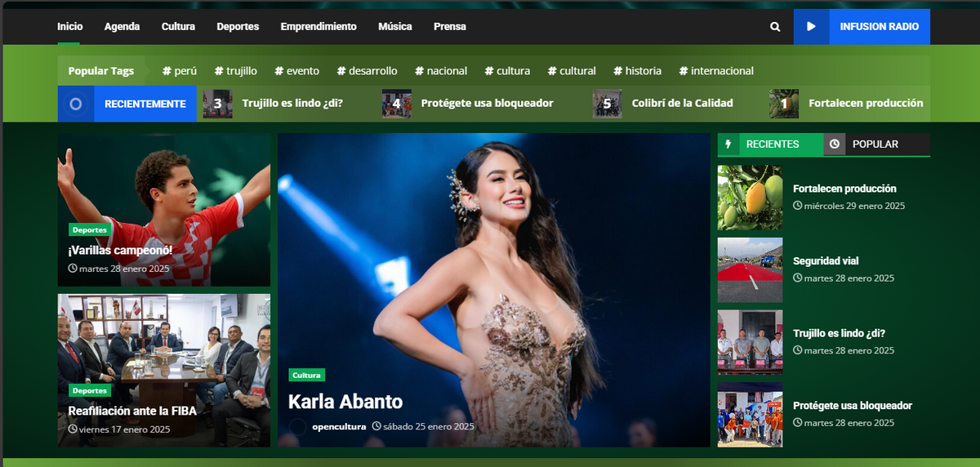Open the mango Fortalecen producción thumbnail

[x=750, y=198]
